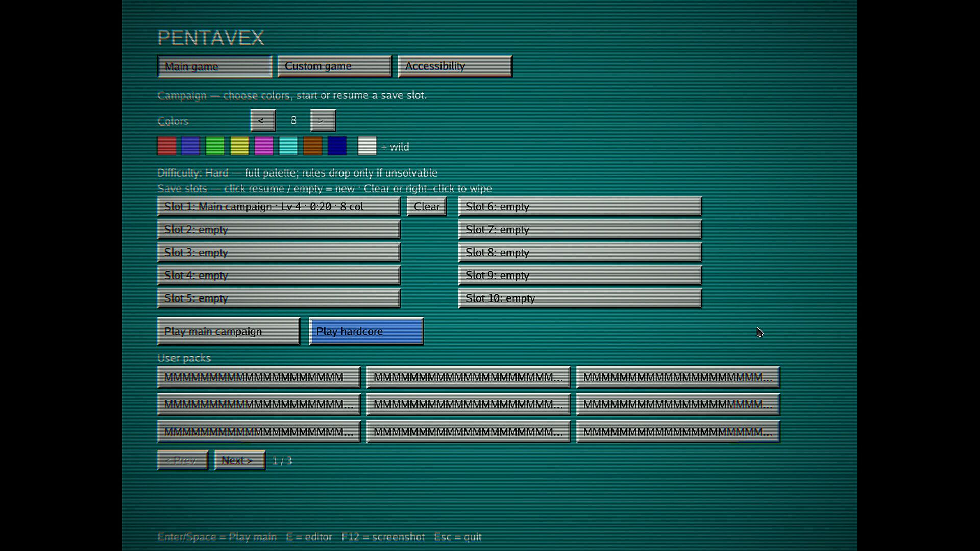Click the Colors label

pyautogui.click(x=173, y=121)
